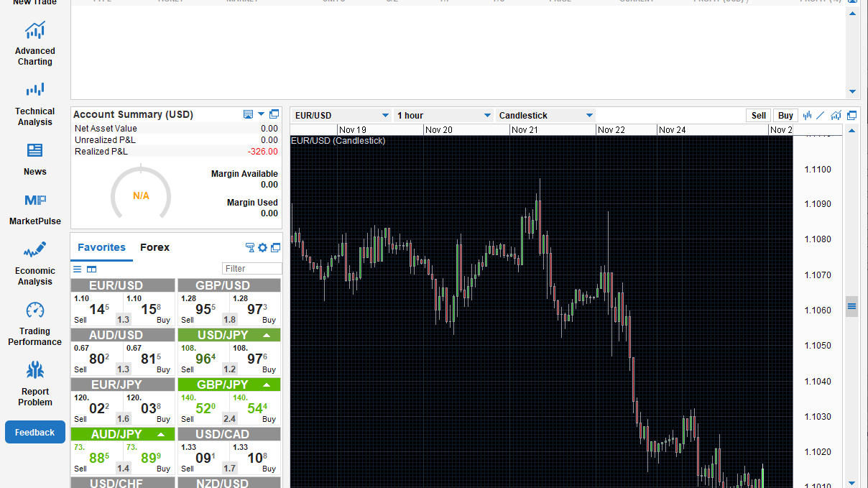The width and height of the screenshot is (868, 488).
Task: Pop out the Account Summary panel
Action: coord(274,114)
